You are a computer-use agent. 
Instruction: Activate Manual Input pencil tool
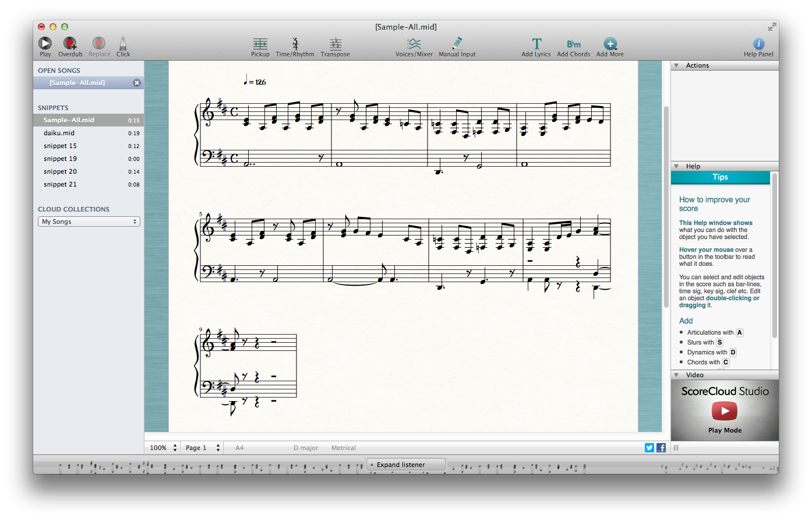coord(457,44)
